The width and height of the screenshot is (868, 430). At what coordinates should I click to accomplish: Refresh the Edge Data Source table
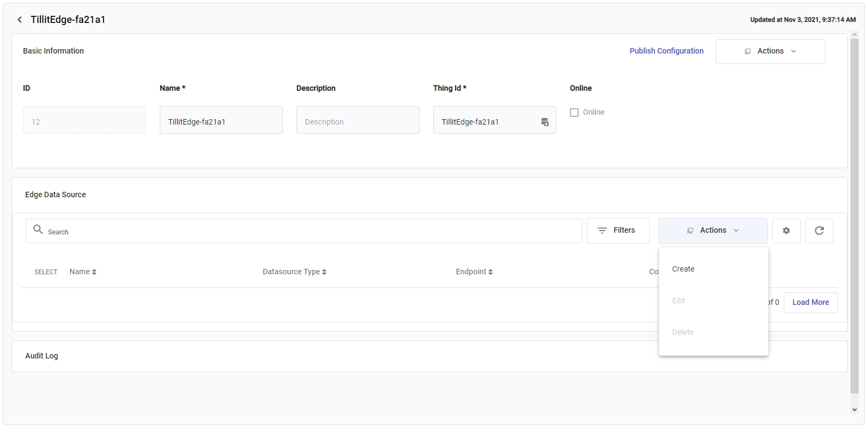tap(819, 231)
